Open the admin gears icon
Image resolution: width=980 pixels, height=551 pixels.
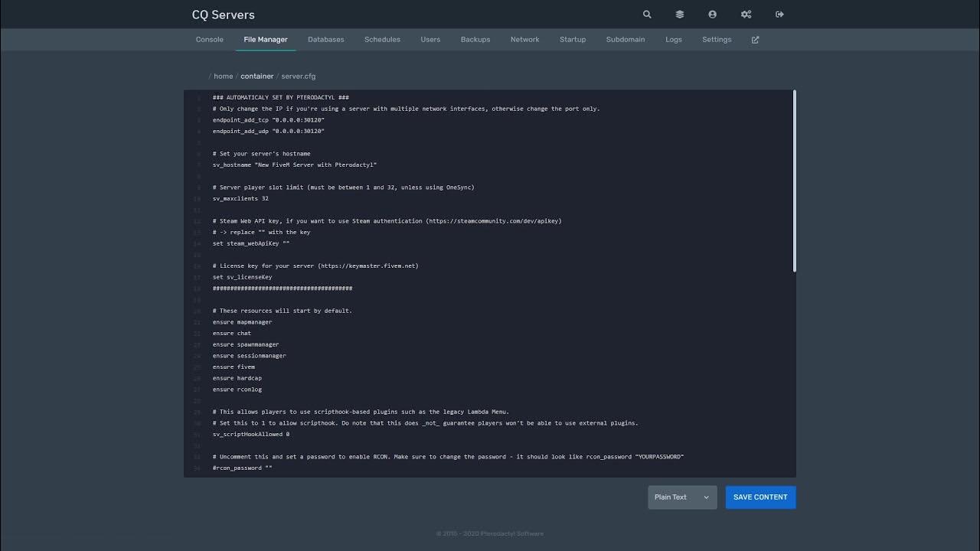[746, 15]
